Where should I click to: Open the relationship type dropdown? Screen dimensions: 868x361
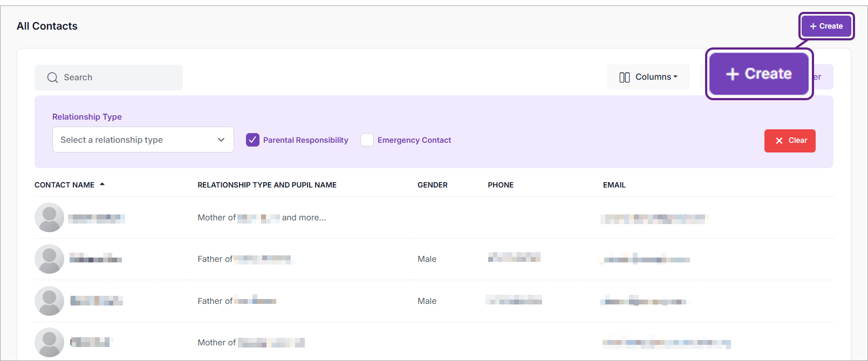[x=142, y=140]
